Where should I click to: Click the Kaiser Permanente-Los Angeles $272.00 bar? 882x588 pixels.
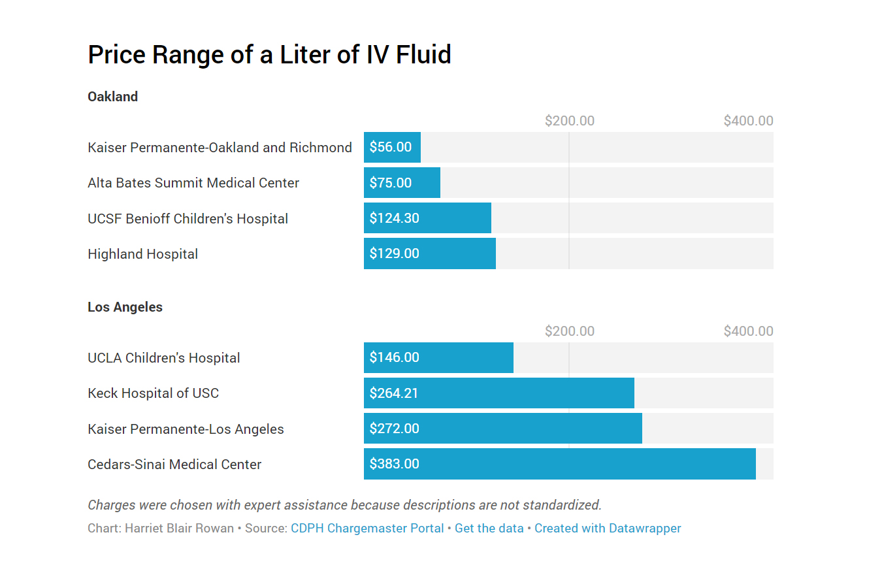coord(502,429)
